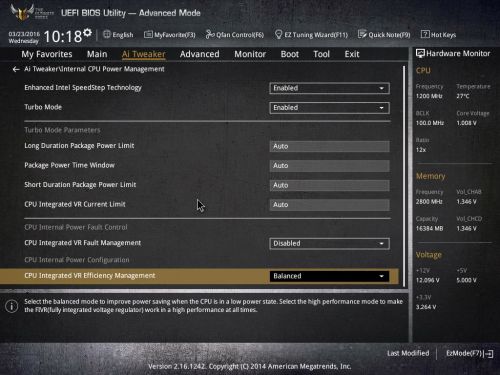Open MyFavorite(F3) list icon
500x375 pixels.
(148, 34)
